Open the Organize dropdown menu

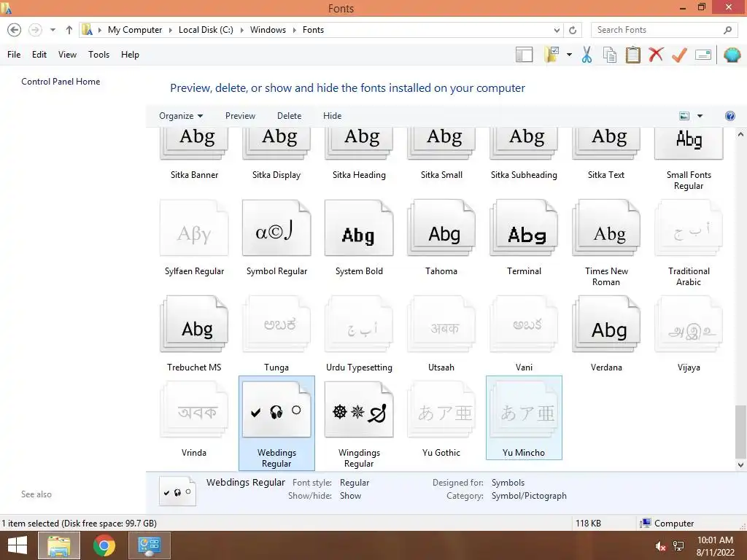[181, 116]
